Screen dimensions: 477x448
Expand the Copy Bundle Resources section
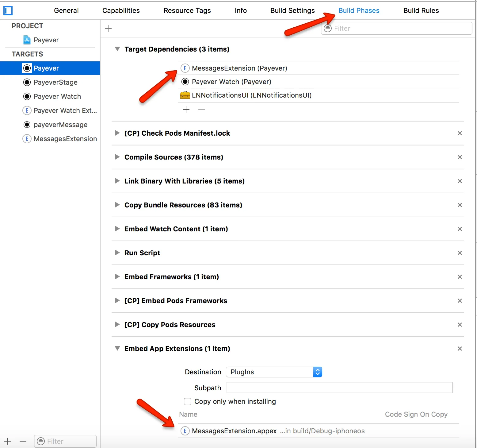pos(117,205)
